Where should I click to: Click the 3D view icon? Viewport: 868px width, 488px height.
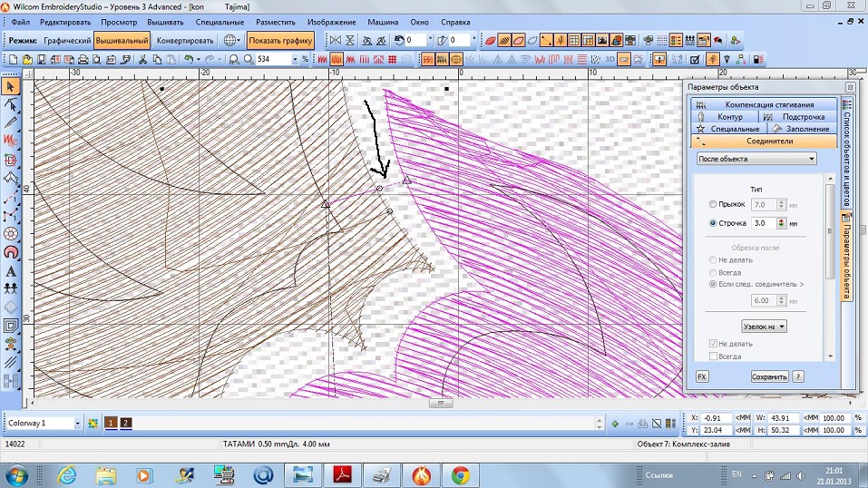610,59
